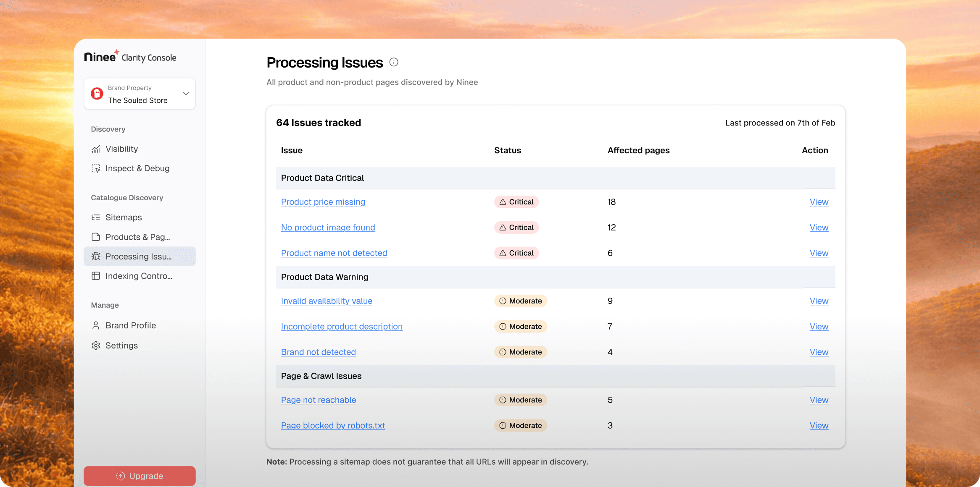Click Moderate badge on Invalid availability value row

tap(520, 301)
